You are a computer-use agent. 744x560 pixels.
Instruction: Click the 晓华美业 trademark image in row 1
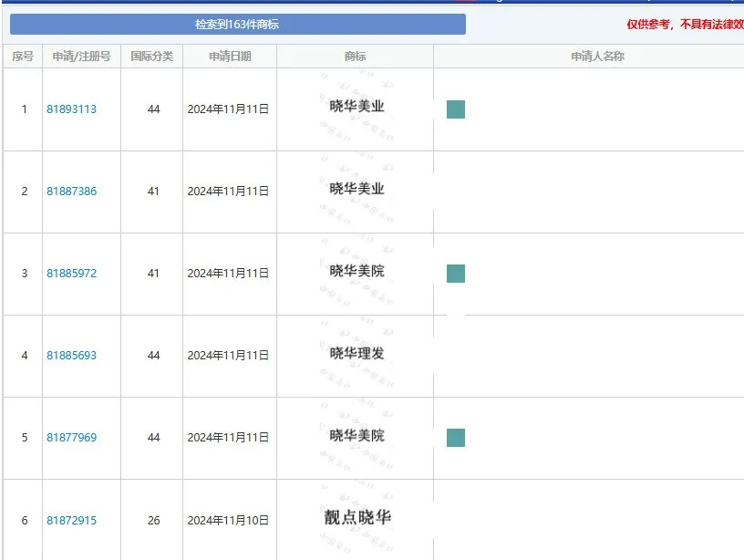point(356,107)
